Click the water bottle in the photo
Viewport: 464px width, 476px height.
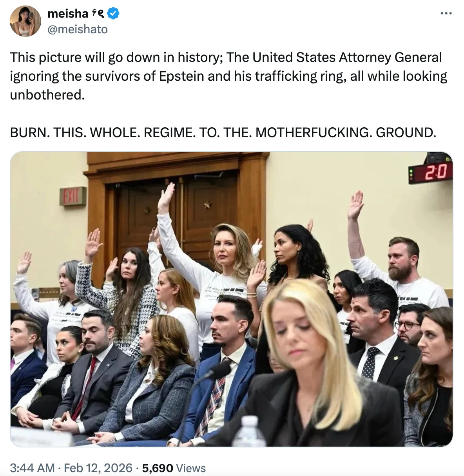249,431
